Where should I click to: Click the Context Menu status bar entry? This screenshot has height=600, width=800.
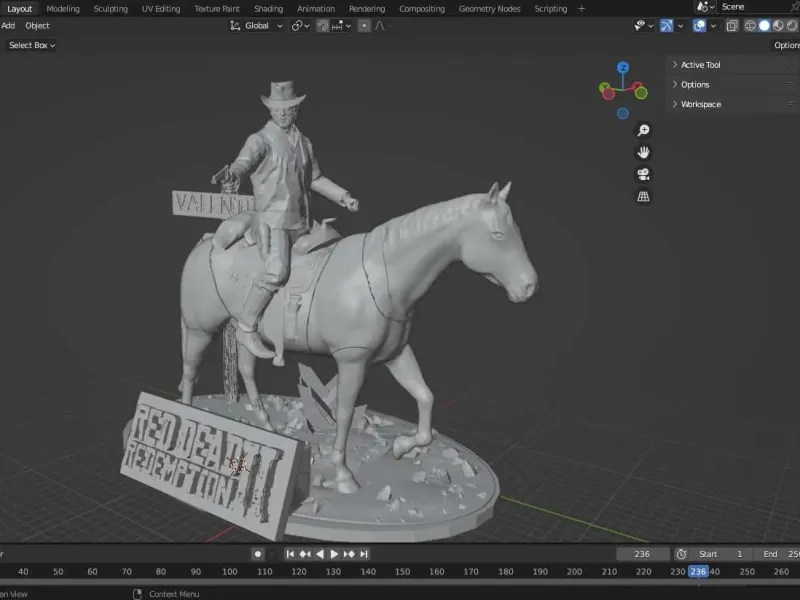167,594
